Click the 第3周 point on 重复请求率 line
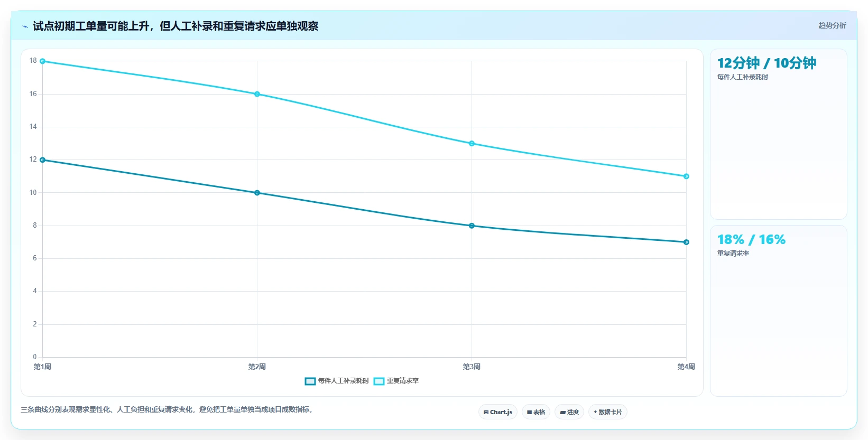This screenshot has width=868, height=440. [472, 144]
